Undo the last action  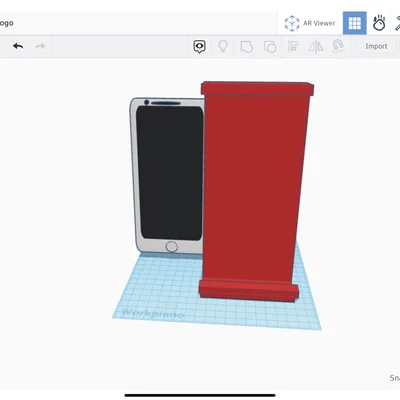(18, 46)
